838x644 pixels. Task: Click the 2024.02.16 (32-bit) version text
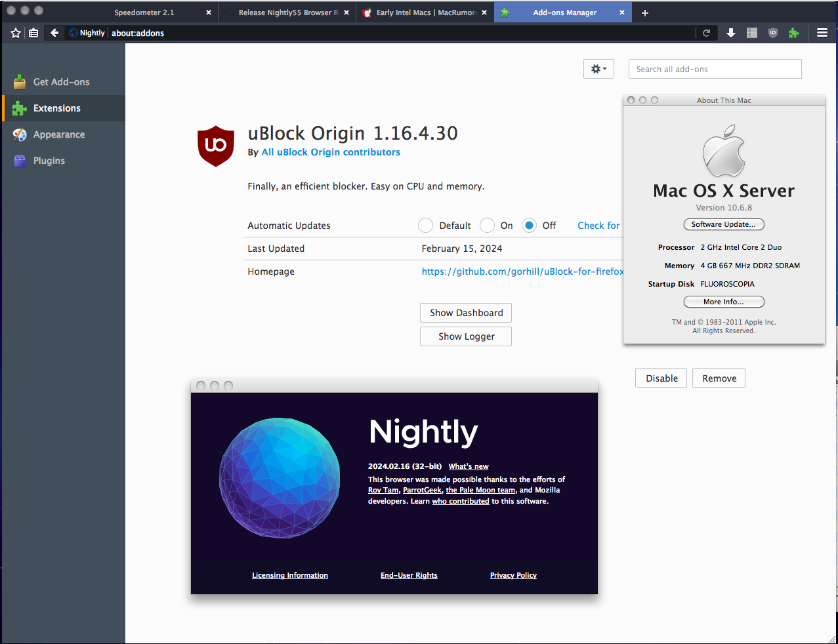coord(404,466)
